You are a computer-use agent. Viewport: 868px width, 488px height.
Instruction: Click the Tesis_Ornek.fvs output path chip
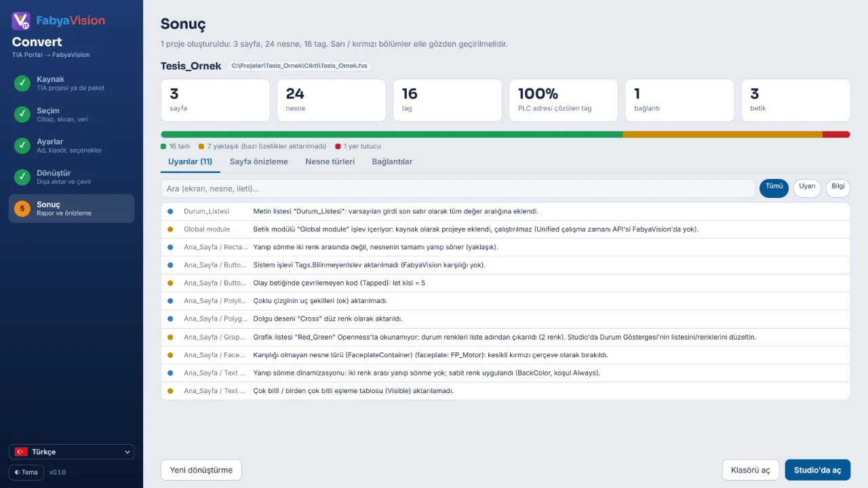click(299, 66)
